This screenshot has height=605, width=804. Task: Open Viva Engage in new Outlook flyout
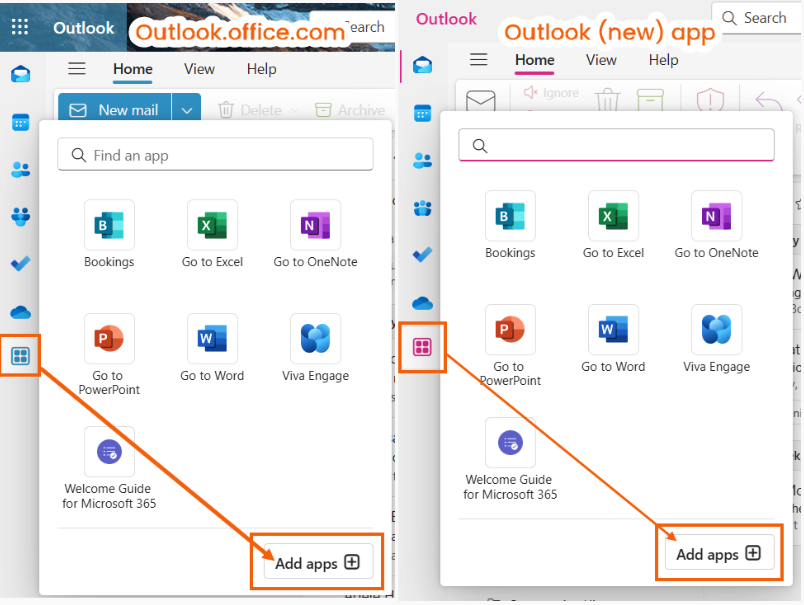pos(716,339)
